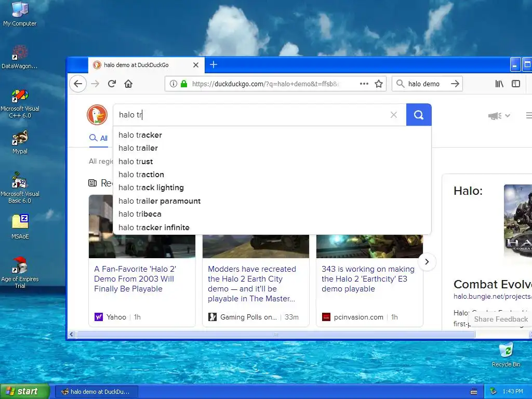The height and width of the screenshot is (399, 532).
Task: Choose suggestion 'halo trailer paramount'
Action: tap(272, 201)
